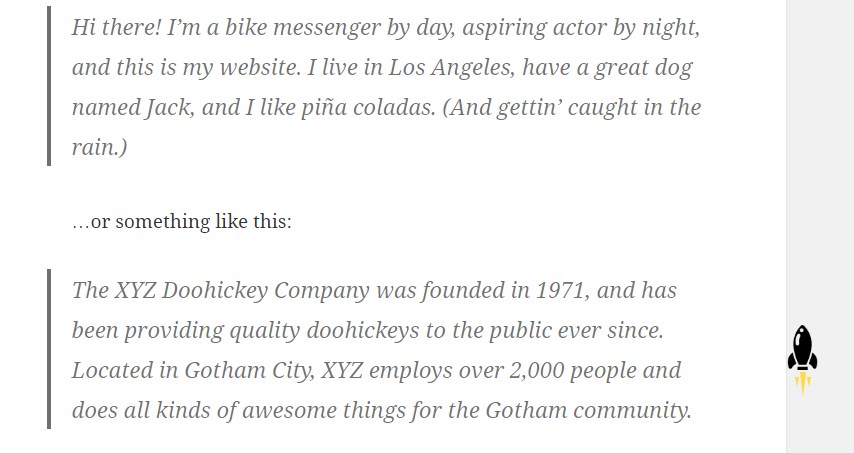The width and height of the screenshot is (854, 453).
Task: Click the words "Los Angeles" in the quote
Action: click(x=451, y=68)
